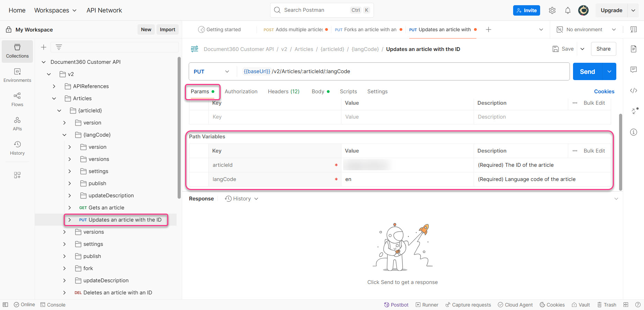This screenshot has width=644, height=310.
Task: Expand the updateDescription folder under {langCode}
Action: coord(70,196)
